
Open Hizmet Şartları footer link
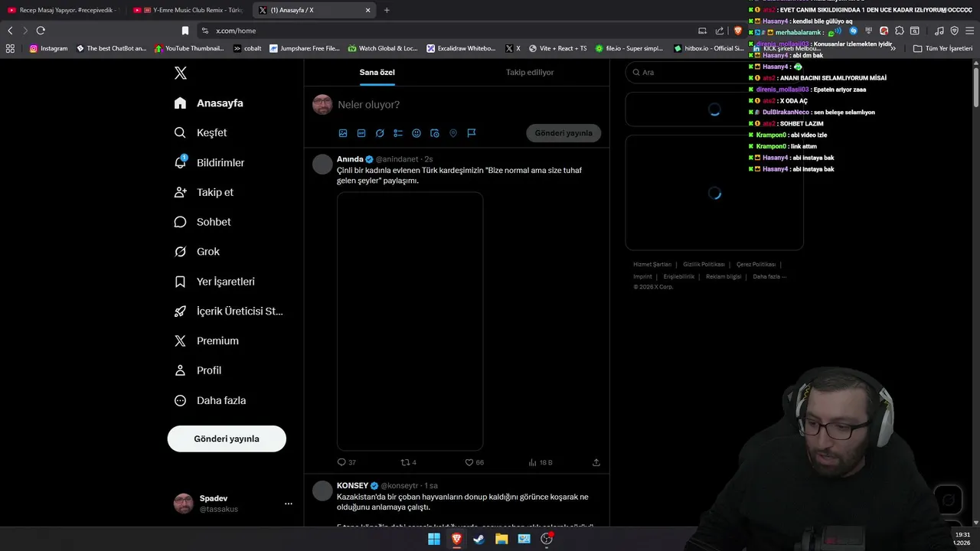(652, 265)
